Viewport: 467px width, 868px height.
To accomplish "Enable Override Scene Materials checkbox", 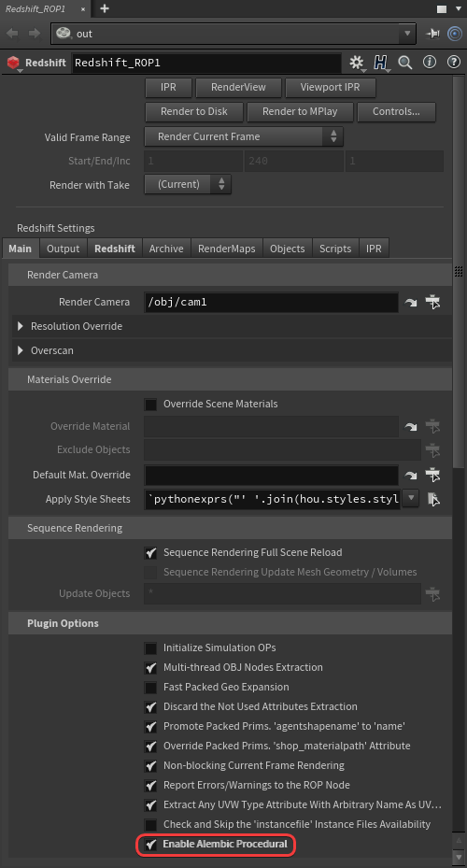I will coord(150,405).
